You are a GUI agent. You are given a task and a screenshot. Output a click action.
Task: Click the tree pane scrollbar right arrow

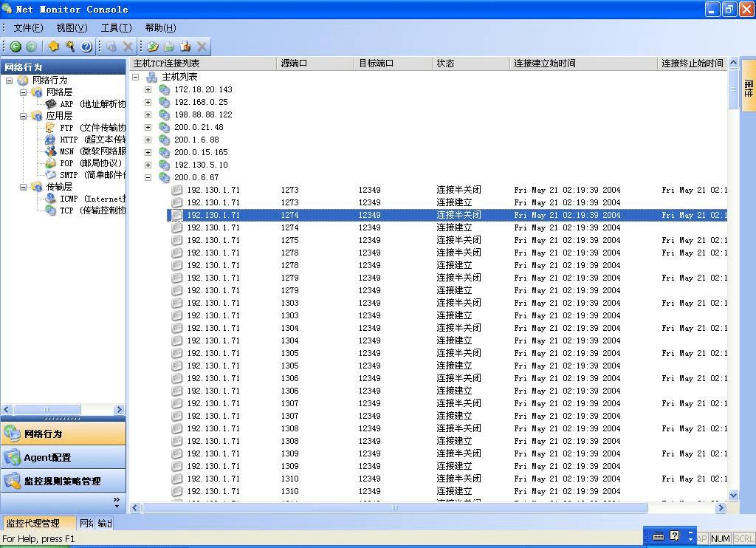click(x=119, y=410)
